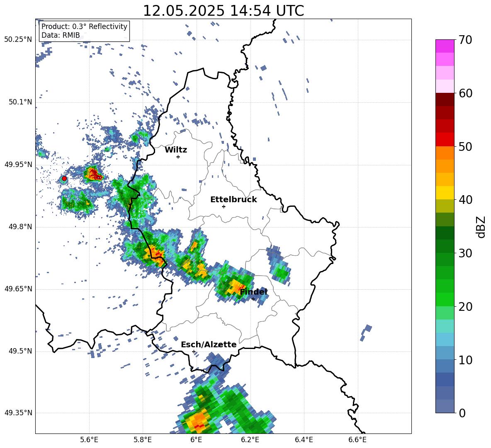Click the 5.6°E longitude label

coord(89,440)
